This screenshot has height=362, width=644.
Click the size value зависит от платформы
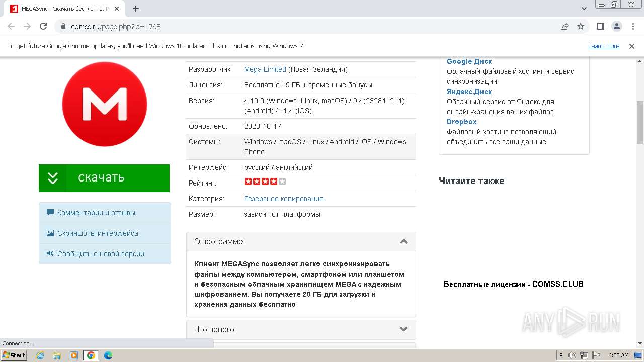[282, 214]
